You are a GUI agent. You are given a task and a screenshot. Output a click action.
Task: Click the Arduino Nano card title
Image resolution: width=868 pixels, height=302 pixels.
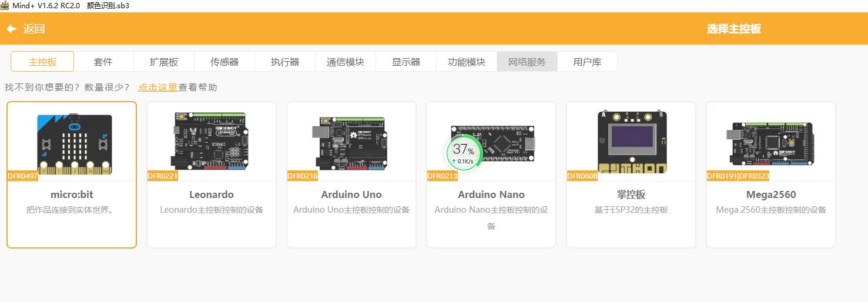[491, 194]
